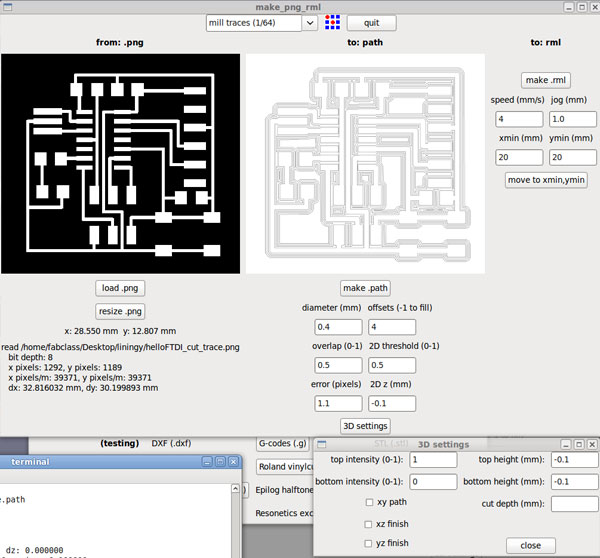The width and height of the screenshot is (600, 558).
Task: Maximize the 3D settings window
Action: click(x=579, y=444)
